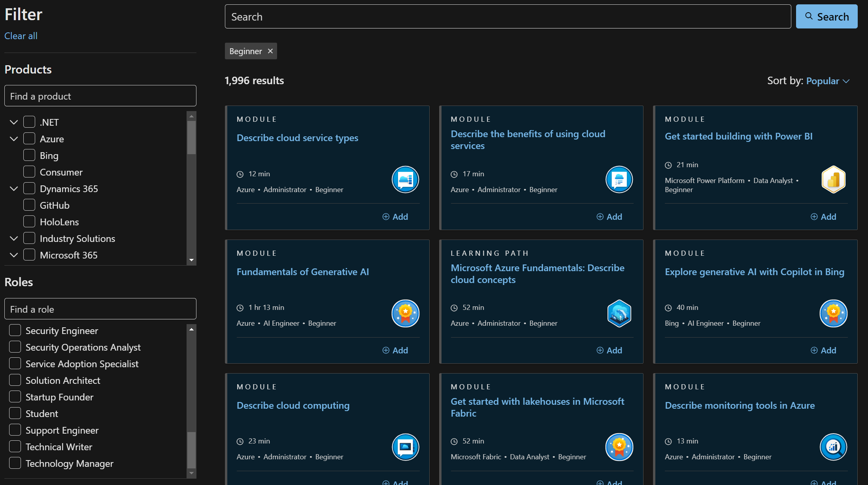868x485 pixels.
Task: Click the Power BI badge icon
Action: 833,179
